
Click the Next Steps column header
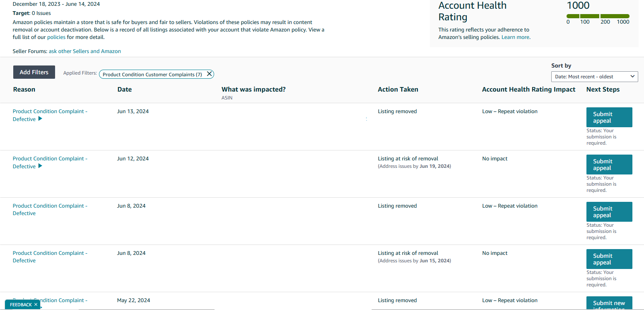pyautogui.click(x=603, y=90)
